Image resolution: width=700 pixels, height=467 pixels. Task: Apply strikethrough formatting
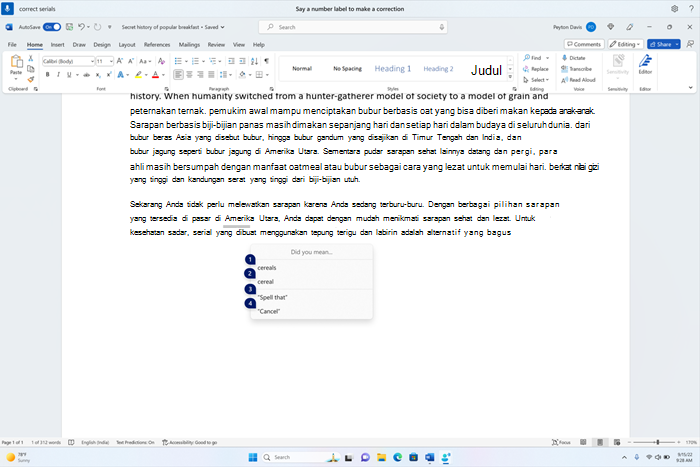(x=87, y=75)
